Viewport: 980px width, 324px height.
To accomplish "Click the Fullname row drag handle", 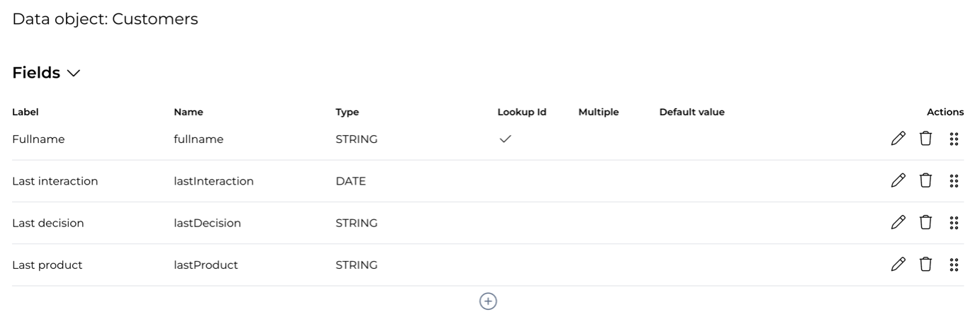I will pos(953,139).
